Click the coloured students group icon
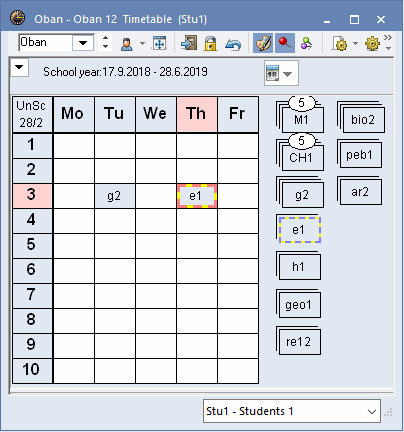The height and width of the screenshot is (432, 404). tap(306, 43)
